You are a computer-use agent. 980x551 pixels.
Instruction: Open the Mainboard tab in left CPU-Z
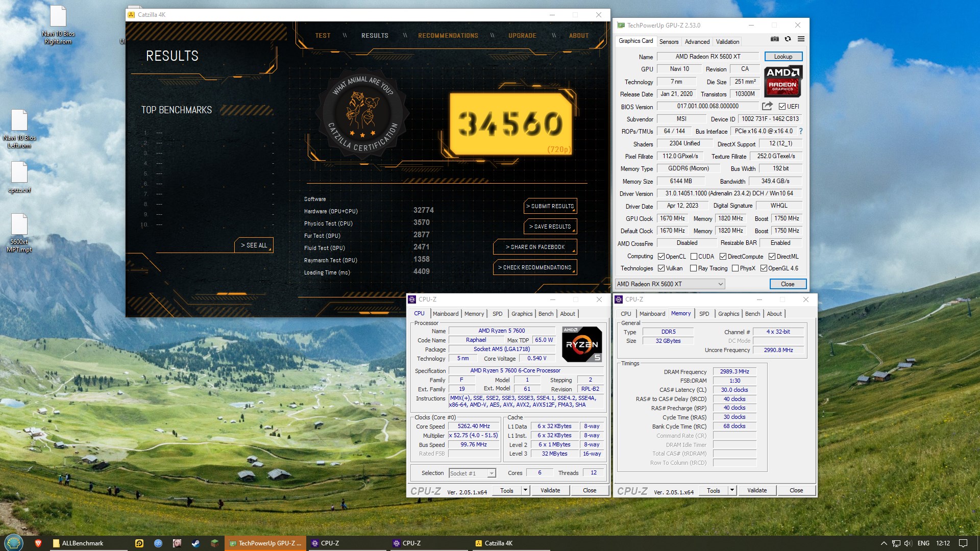[x=446, y=314]
